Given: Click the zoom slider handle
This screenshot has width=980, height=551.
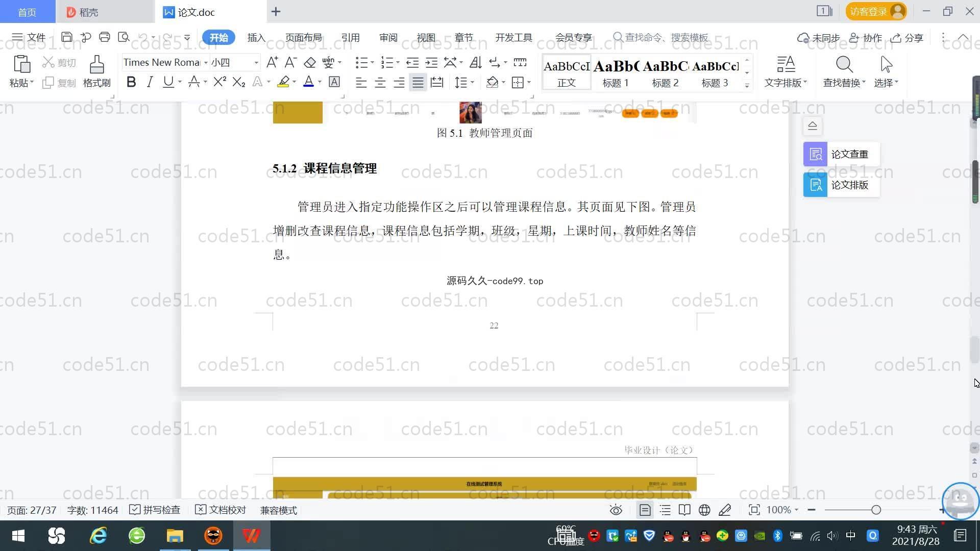Looking at the screenshot, I should (876, 510).
